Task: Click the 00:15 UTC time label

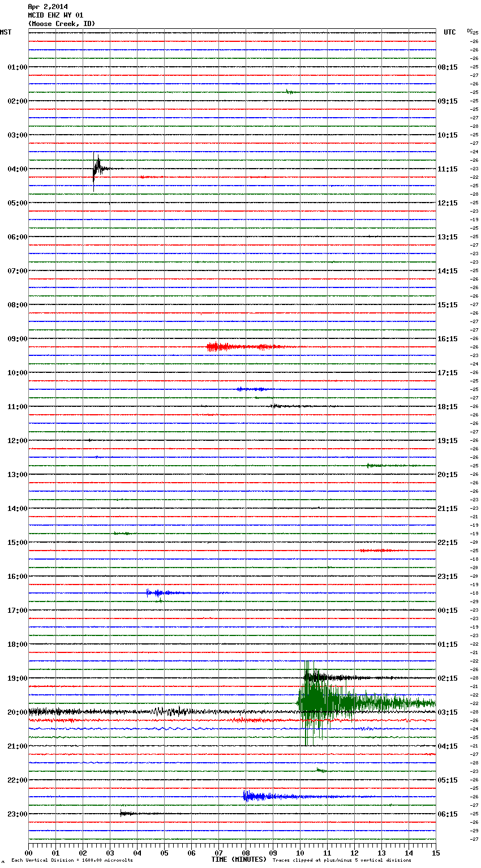Action: point(448,611)
